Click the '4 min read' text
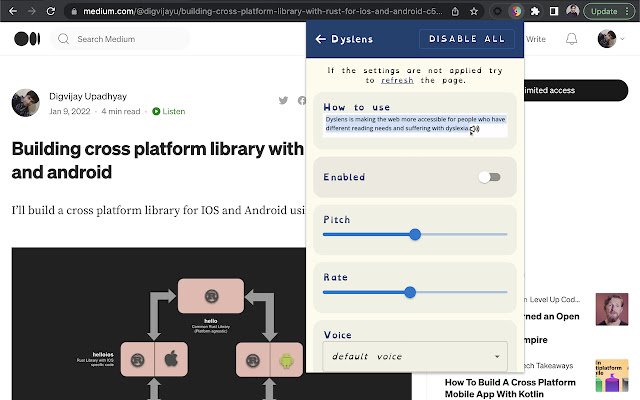Image resolution: width=640 pixels, height=400 pixels. pos(121,111)
